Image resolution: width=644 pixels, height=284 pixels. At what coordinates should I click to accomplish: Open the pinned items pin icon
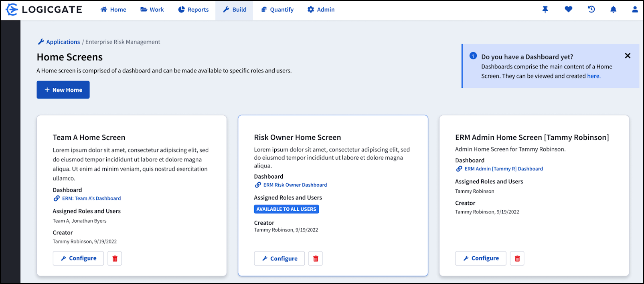[x=545, y=10]
